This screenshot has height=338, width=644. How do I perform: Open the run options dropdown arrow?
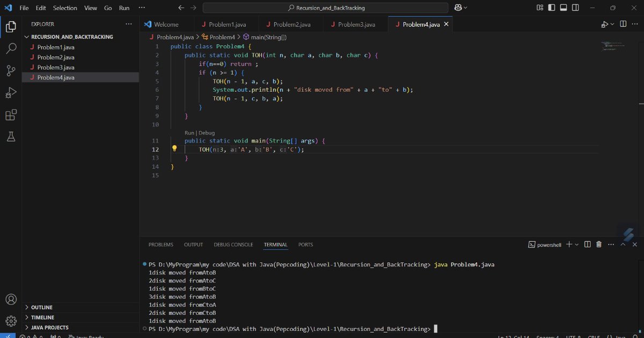(x=613, y=24)
